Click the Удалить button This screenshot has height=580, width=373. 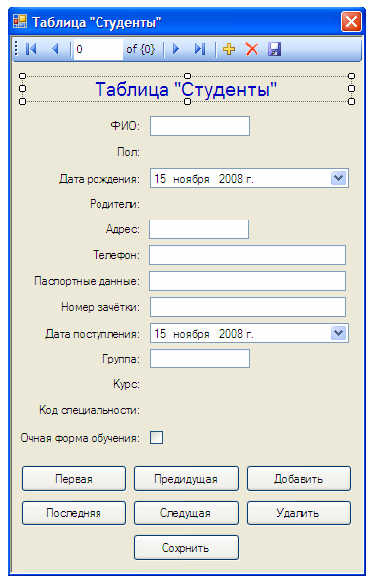[x=299, y=513]
